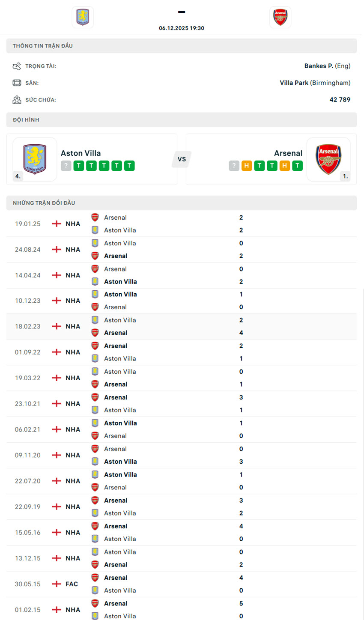Select the FAC competition label on the 30.05.15 row
The width and height of the screenshot is (364, 620).
(70, 584)
